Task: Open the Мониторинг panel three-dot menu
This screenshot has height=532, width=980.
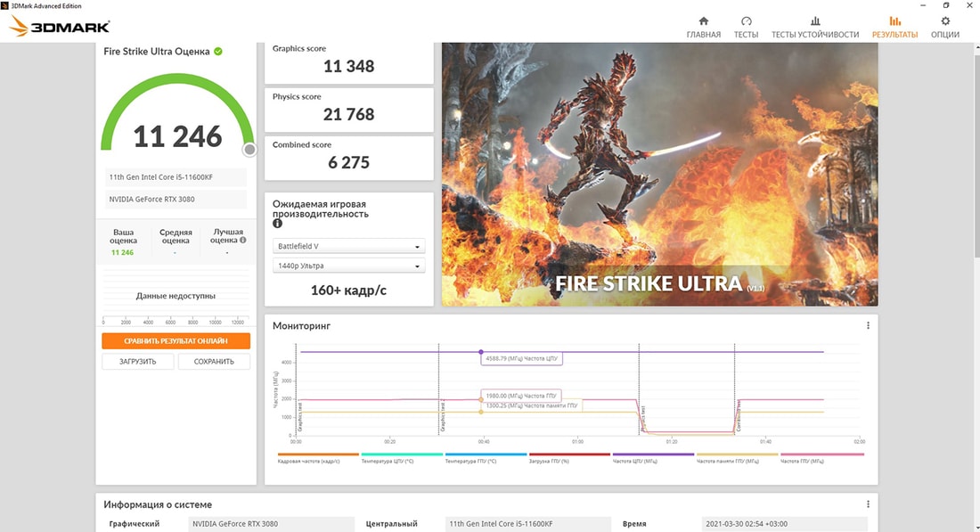Action: click(868, 326)
